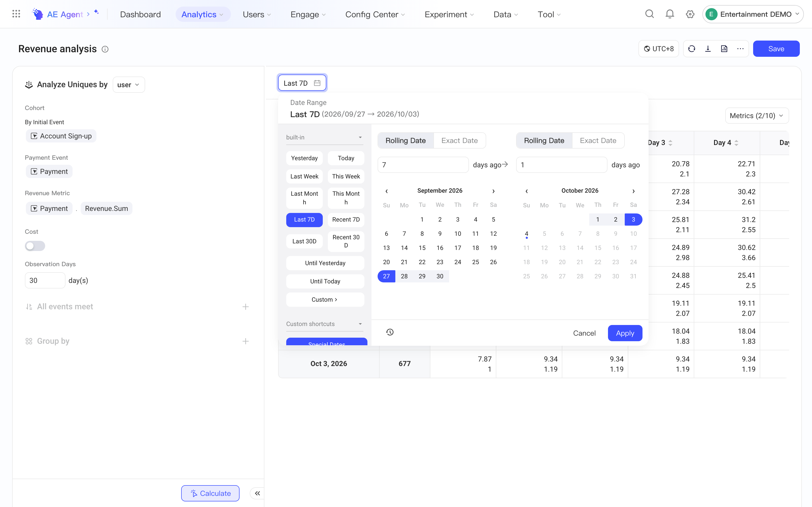
Task: Open the settings gear icon
Action: tap(690, 14)
